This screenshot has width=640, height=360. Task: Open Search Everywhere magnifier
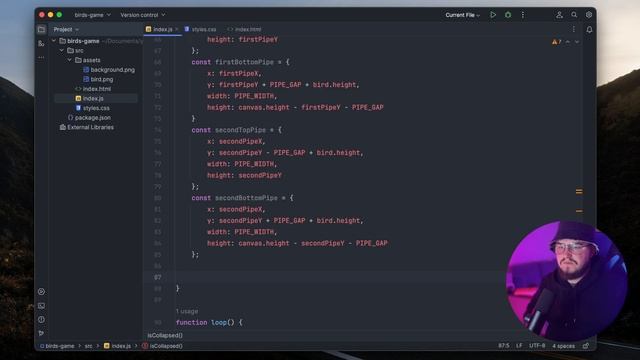pyautogui.click(x=574, y=15)
